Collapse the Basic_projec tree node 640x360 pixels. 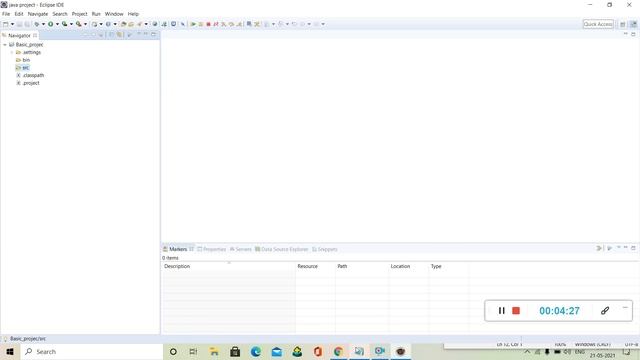5,44
